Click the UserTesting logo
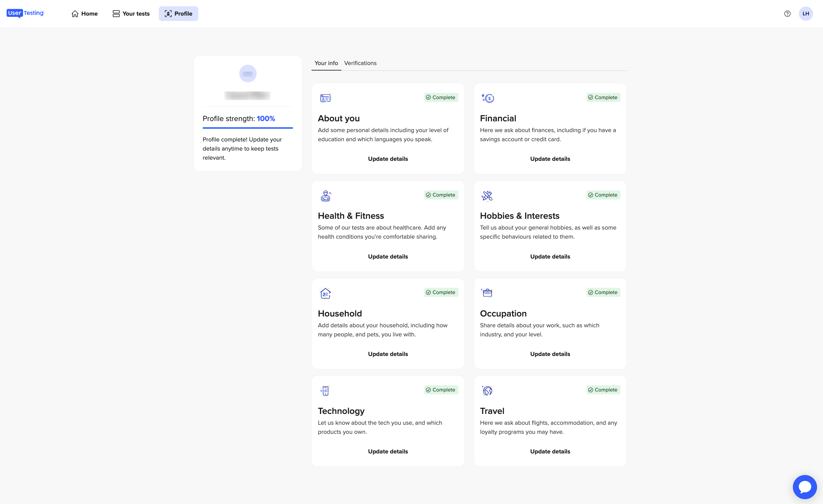823x504 pixels. [25, 13]
